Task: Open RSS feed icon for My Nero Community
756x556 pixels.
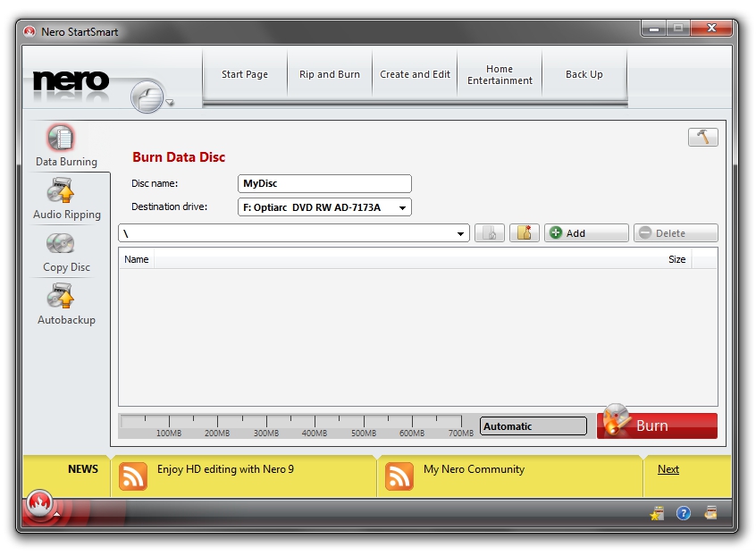Action: (399, 476)
